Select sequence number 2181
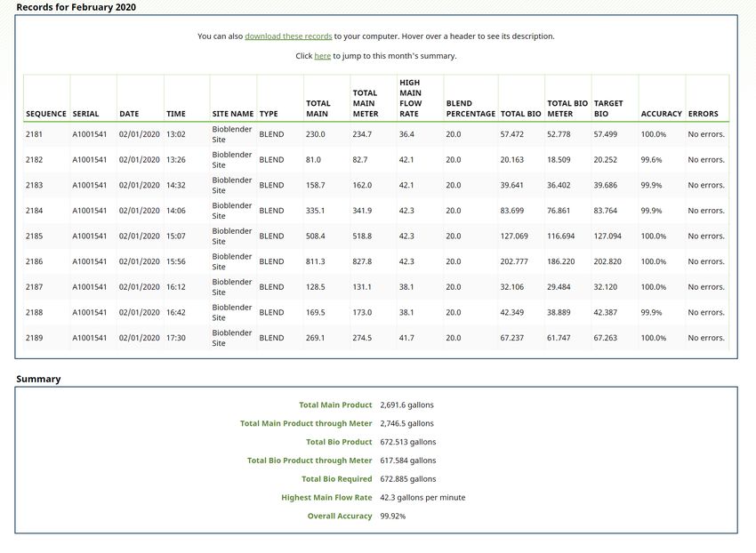Screen dimensions: 756x553 point(34,134)
